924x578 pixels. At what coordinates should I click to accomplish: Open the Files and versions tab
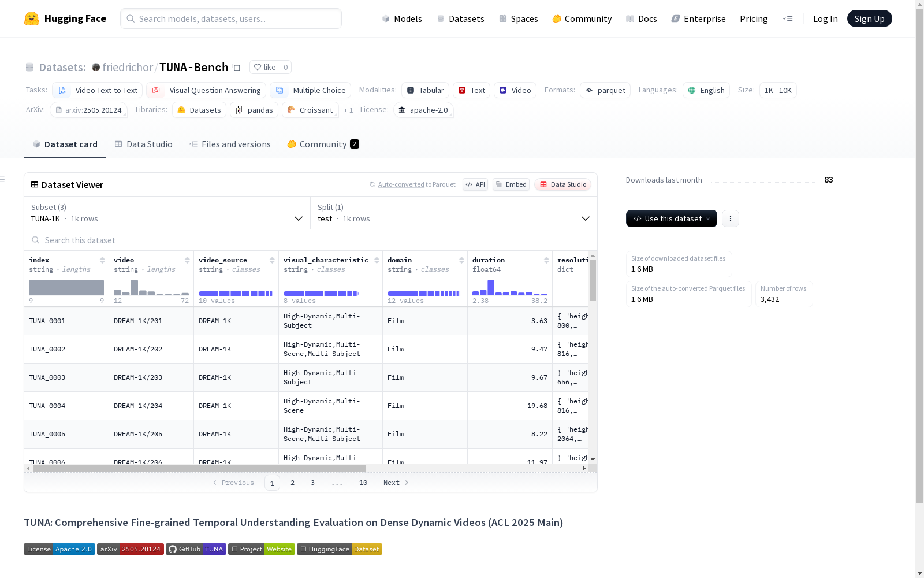click(x=230, y=144)
